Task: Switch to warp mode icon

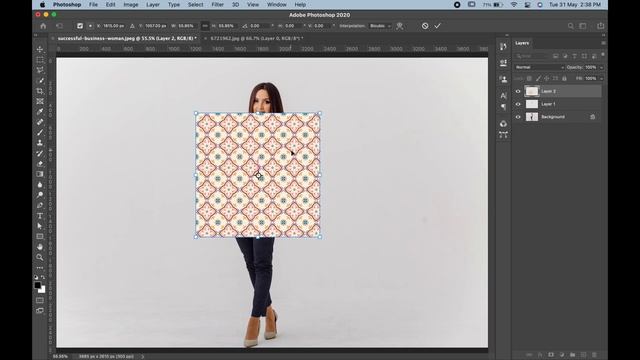Action: 400,26
